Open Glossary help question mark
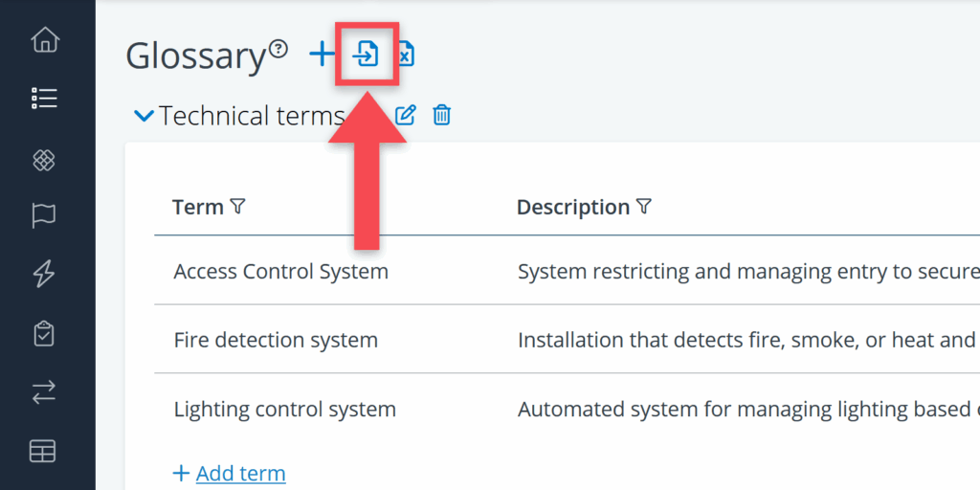 [278, 49]
